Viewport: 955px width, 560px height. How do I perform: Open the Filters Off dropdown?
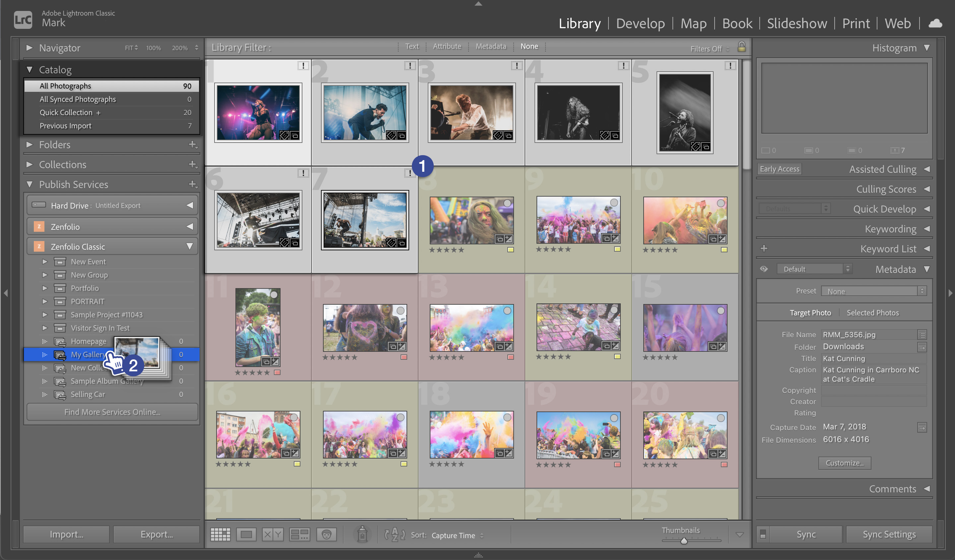tap(709, 48)
